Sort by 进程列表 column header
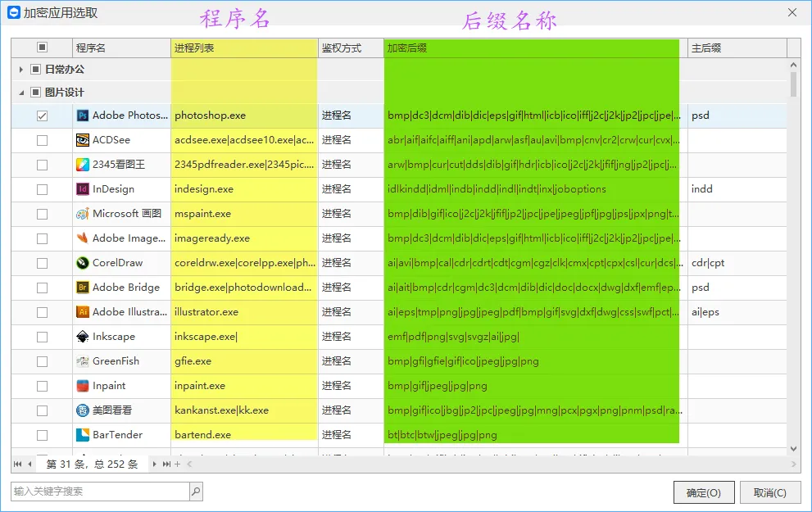Viewport: 812px width, 512px height. 244,48
